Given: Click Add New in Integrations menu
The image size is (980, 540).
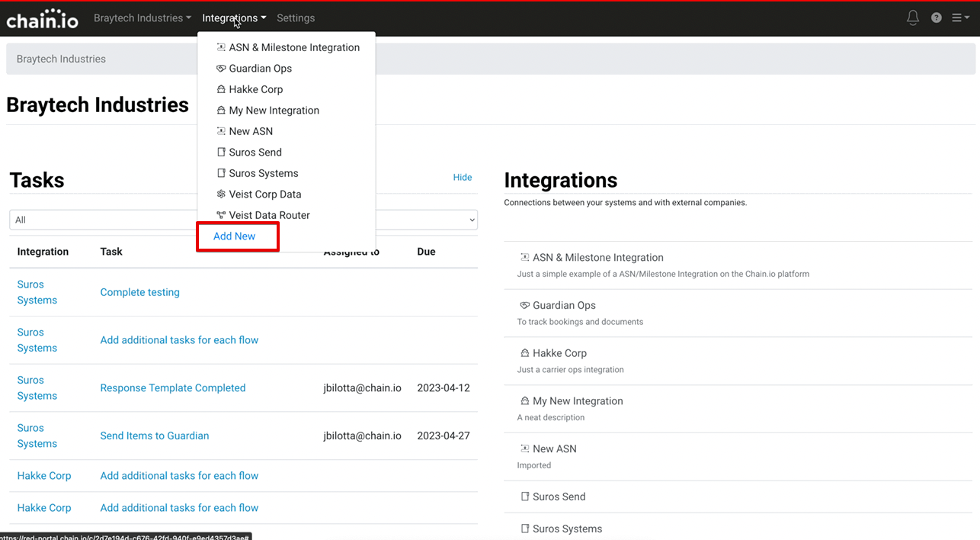Looking at the screenshot, I should (235, 236).
